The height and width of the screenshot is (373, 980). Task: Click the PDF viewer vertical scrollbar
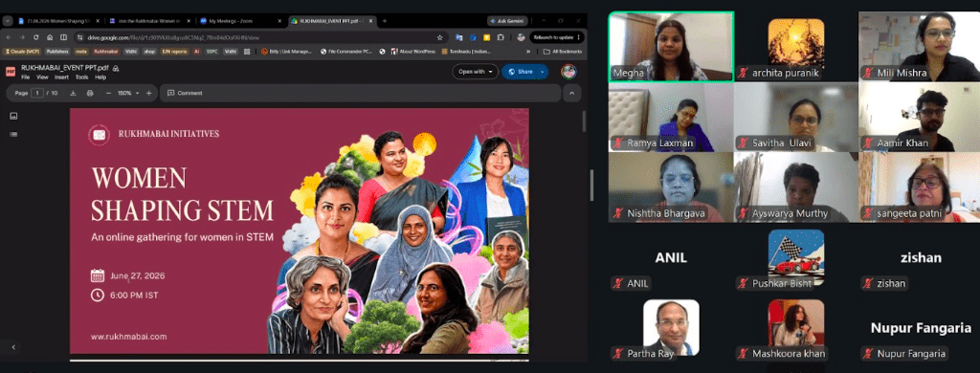pos(584,121)
